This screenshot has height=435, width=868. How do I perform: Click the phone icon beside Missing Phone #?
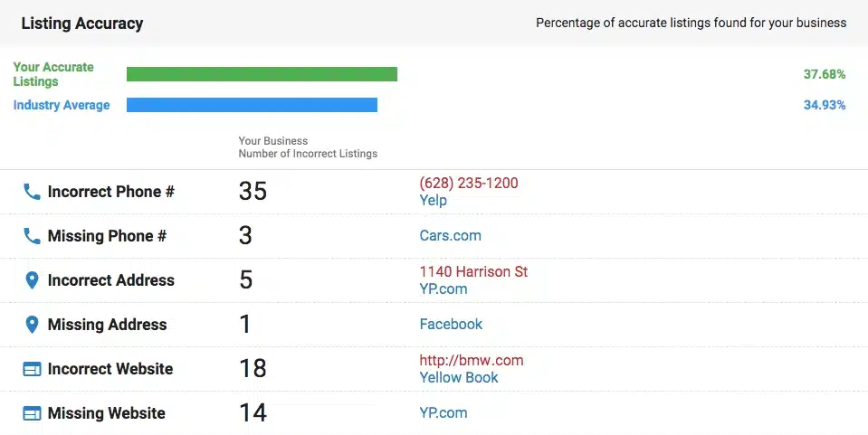[32, 236]
